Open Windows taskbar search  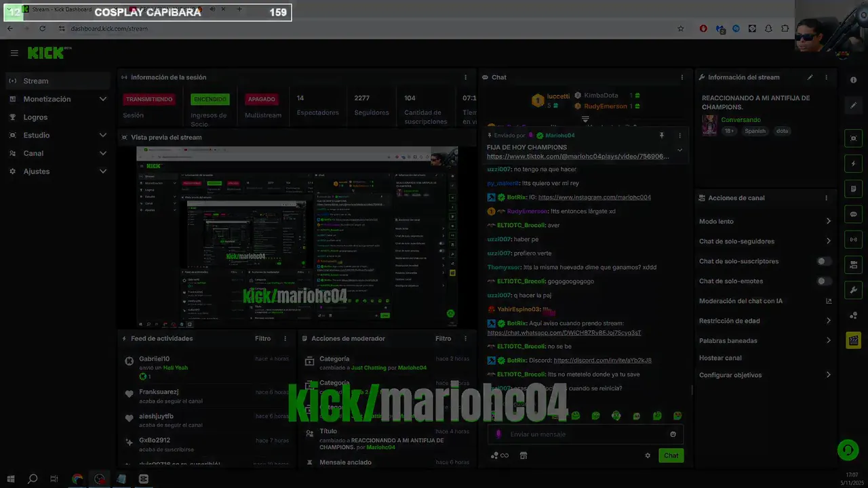(x=33, y=479)
